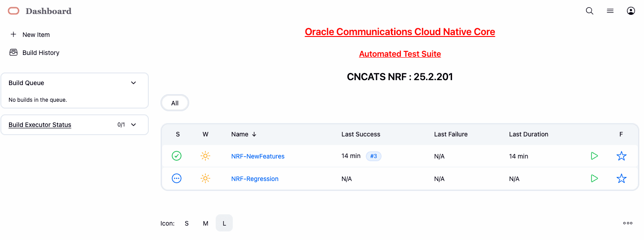Expand the Build Executor Status chevron
644x240 pixels.
point(133,125)
